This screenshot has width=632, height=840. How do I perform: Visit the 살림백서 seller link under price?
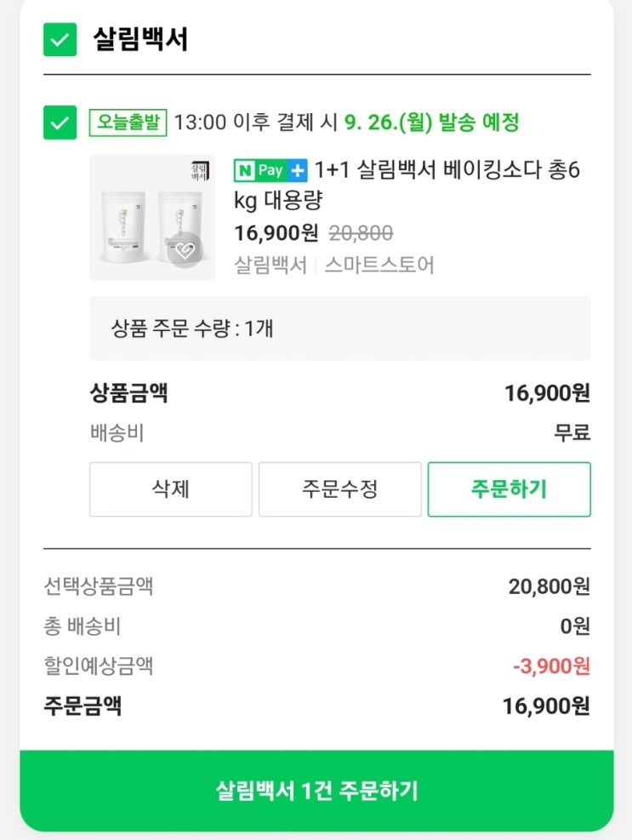tap(270, 265)
